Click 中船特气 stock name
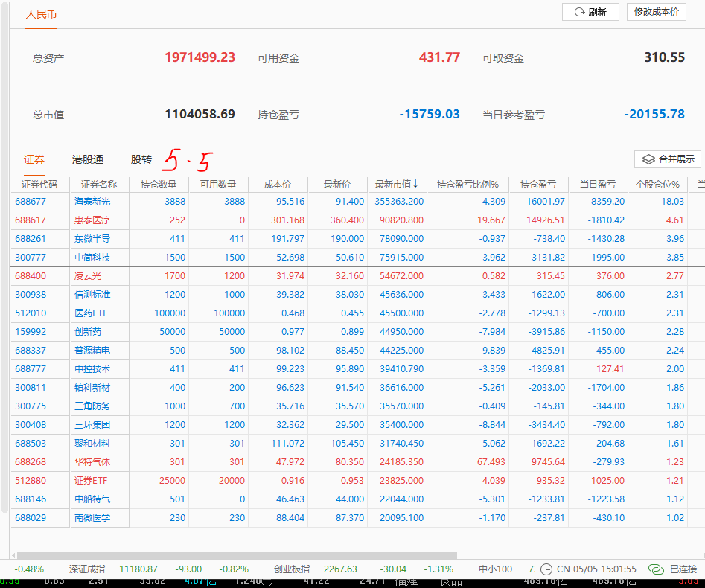 pyautogui.click(x=92, y=499)
